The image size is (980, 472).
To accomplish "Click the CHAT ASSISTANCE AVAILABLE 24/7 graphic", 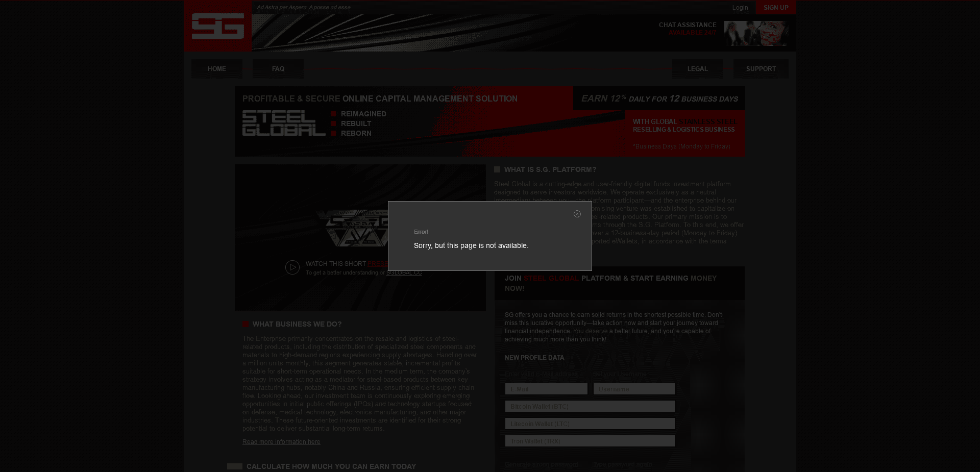I will click(x=688, y=29).
